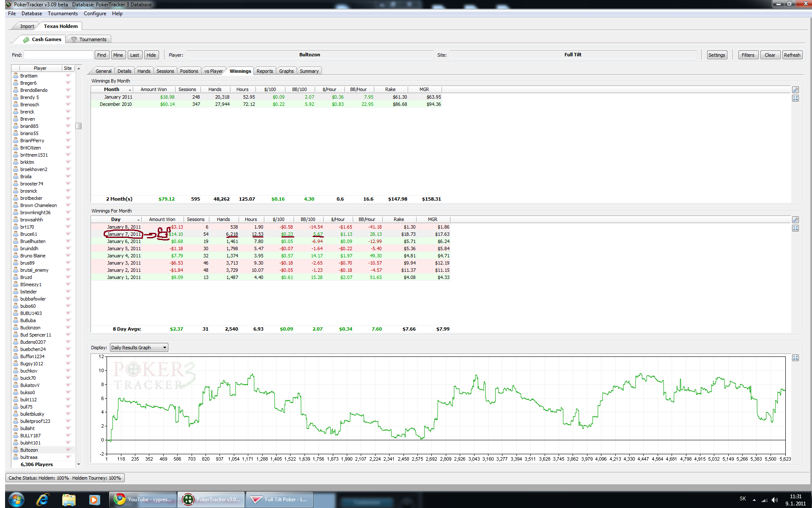This screenshot has width=812, height=508.
Task: Open Windows Media Player from taskbar
Action: pos(94,500)
